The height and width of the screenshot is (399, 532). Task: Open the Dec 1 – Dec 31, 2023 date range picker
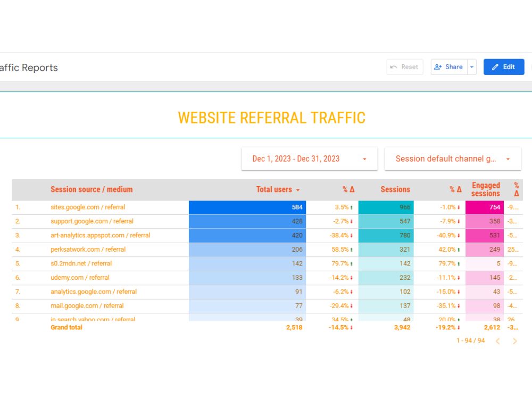click(x=309, y=159)
